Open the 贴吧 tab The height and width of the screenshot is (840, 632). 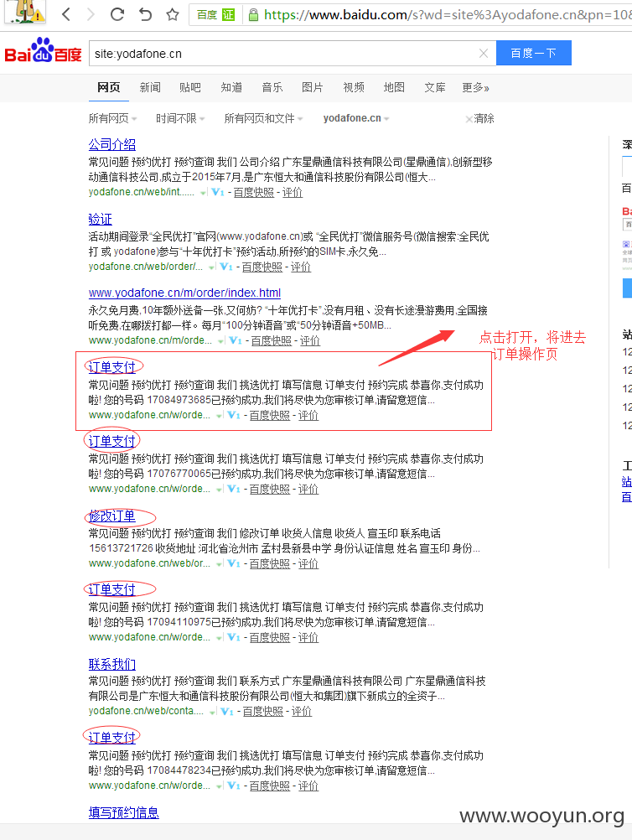[x=190, y=87]
